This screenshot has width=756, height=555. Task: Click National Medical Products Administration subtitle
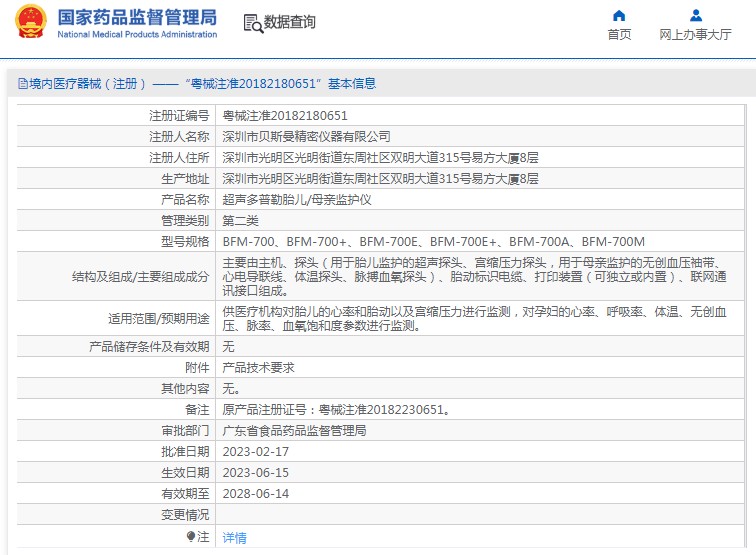[x=137, y=34]
